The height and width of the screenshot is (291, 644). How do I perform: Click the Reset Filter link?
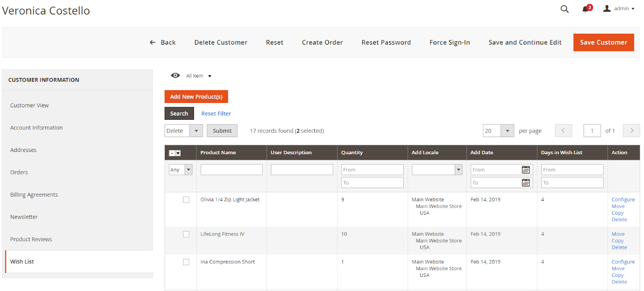216,113
